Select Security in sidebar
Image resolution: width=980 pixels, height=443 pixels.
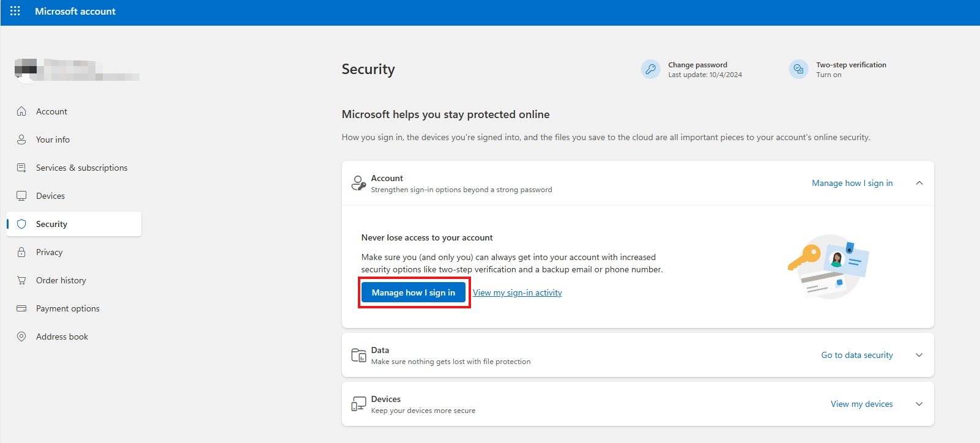74,224
